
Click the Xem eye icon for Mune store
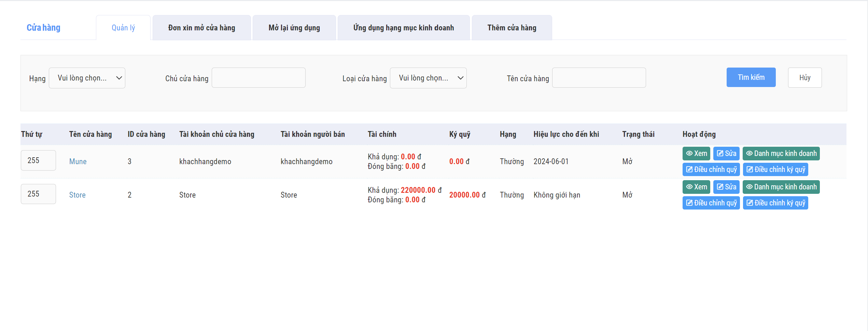[x=696, y=154]
